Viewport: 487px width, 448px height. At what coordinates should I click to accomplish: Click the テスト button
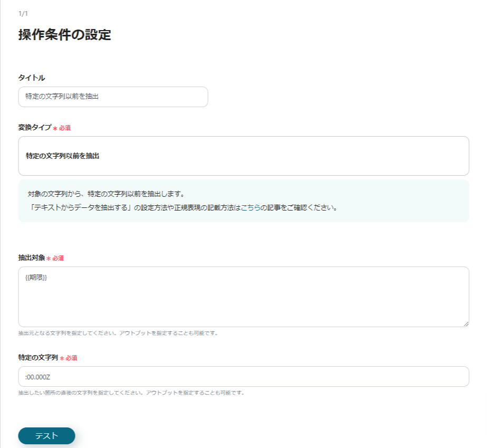46,436
